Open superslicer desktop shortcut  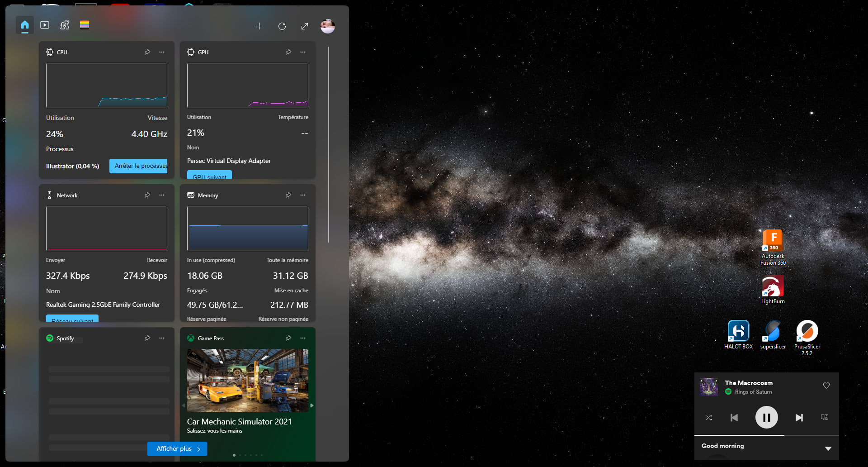(x=773, y=335)
